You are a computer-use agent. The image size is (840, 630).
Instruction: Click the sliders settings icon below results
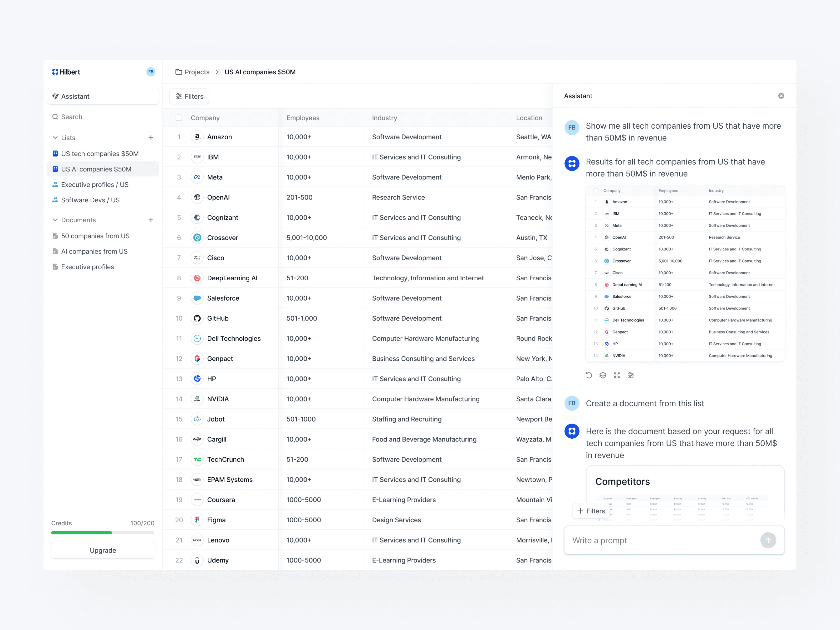631,375
